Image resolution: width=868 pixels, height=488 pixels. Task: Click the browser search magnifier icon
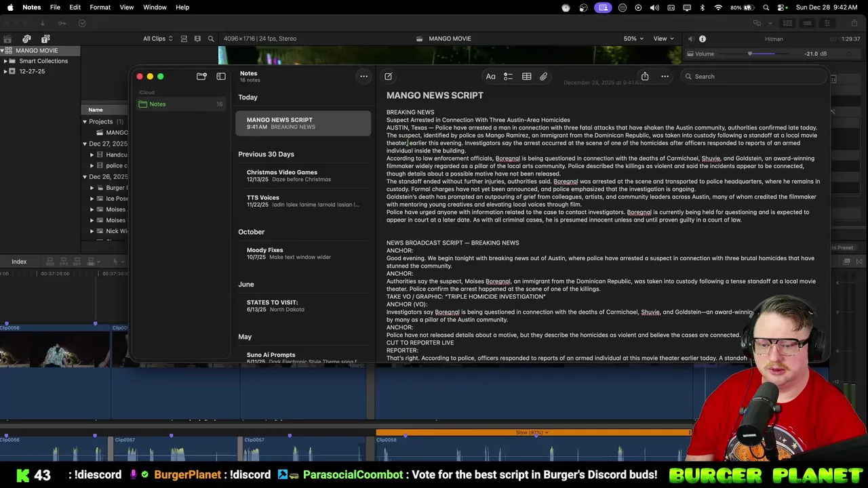pyautogui.click(x=211, y=39)
